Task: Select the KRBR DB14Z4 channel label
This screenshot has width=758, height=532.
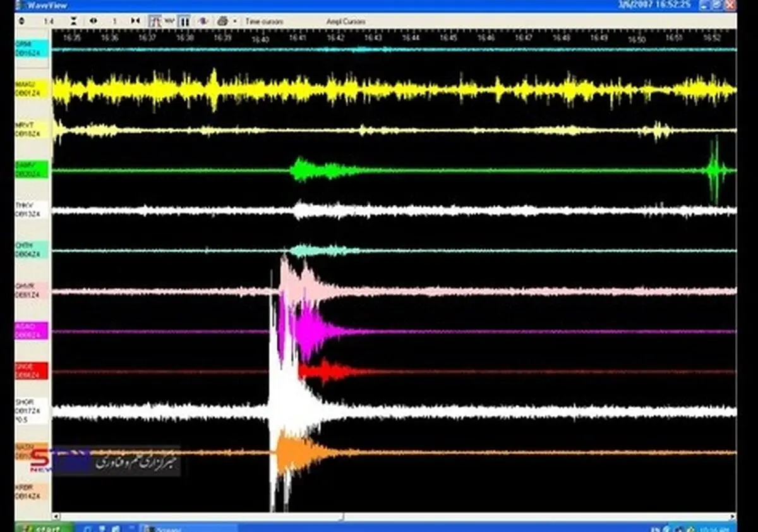Action: [32, 492]
